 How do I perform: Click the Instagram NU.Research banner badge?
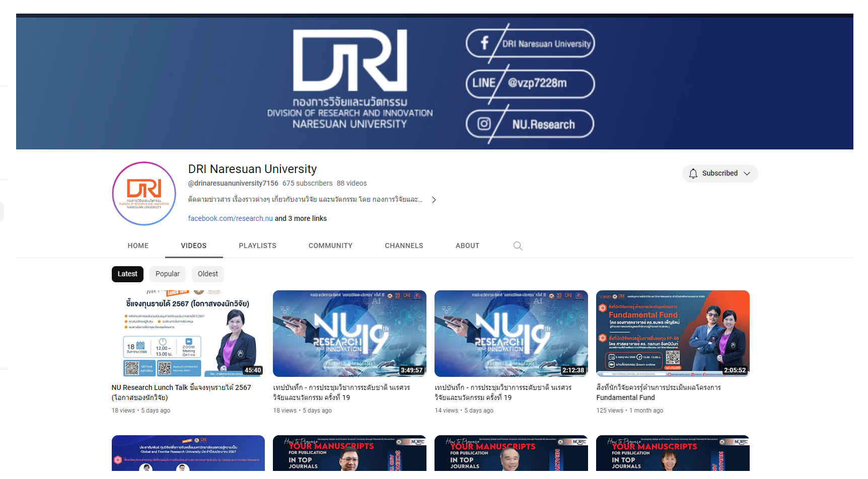[530, 124]
